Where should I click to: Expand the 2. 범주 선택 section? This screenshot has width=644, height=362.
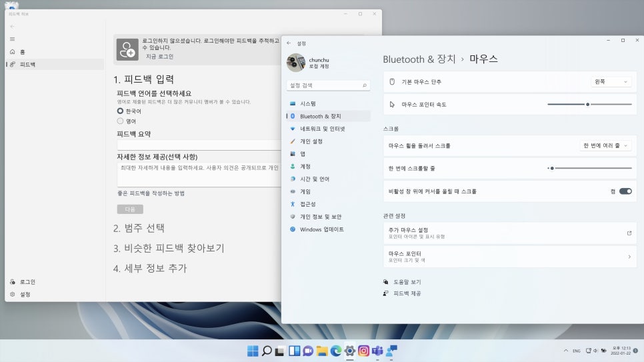[139, 228]
